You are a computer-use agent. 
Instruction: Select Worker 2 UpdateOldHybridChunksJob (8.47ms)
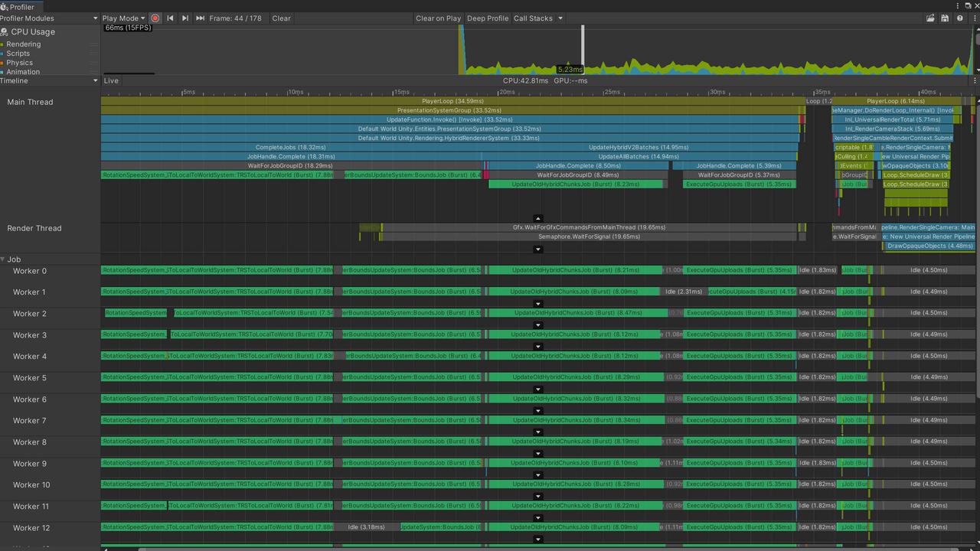click(x=578, y=313)
